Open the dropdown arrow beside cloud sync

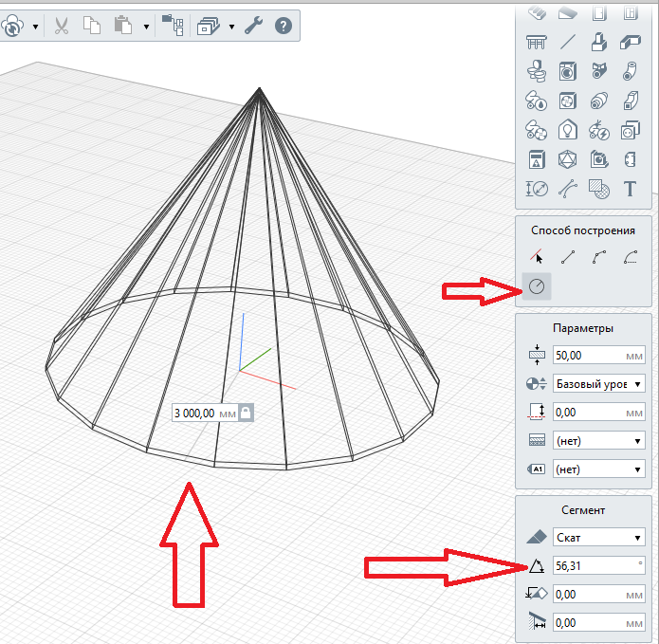36,27
